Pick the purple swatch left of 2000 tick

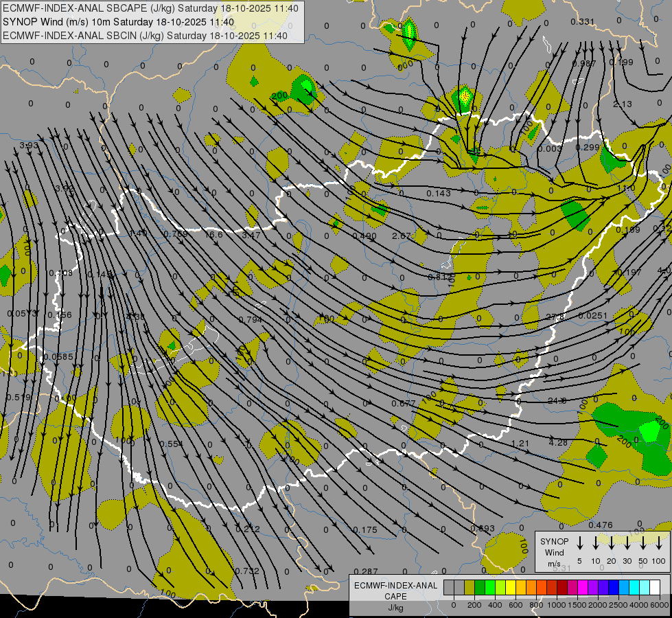[x=594, y=587]
